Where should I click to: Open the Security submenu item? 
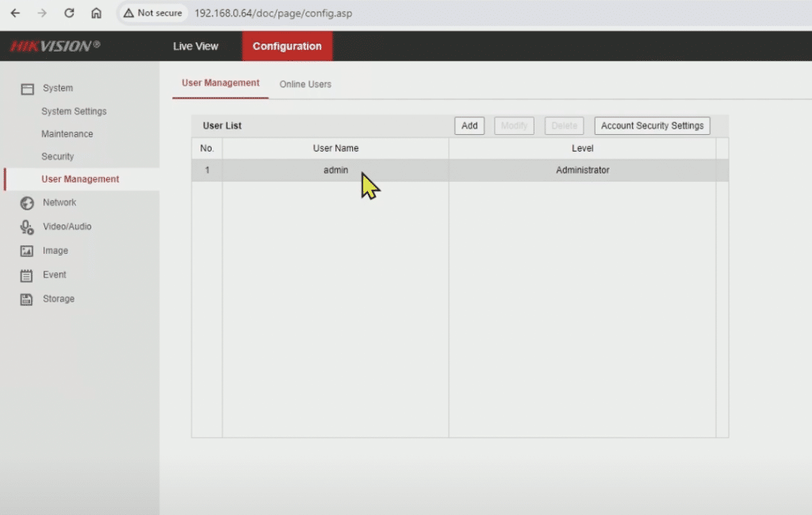click(58, 157)
